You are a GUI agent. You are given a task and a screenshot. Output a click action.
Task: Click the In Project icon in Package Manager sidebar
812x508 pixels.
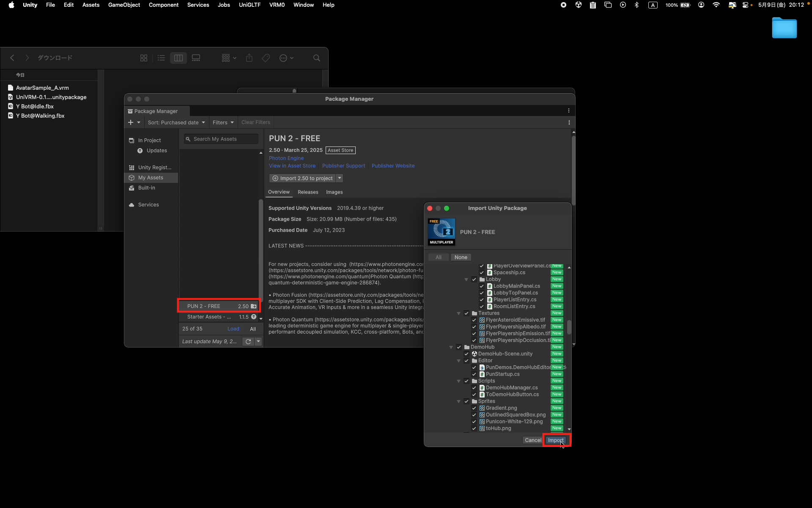pos(132,141)
